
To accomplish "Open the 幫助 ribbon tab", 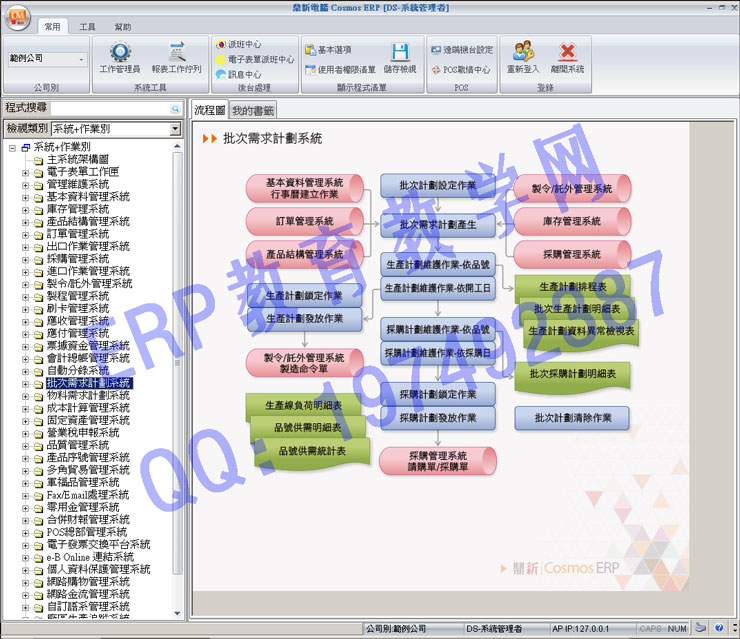I will click(x=123, y=27).
